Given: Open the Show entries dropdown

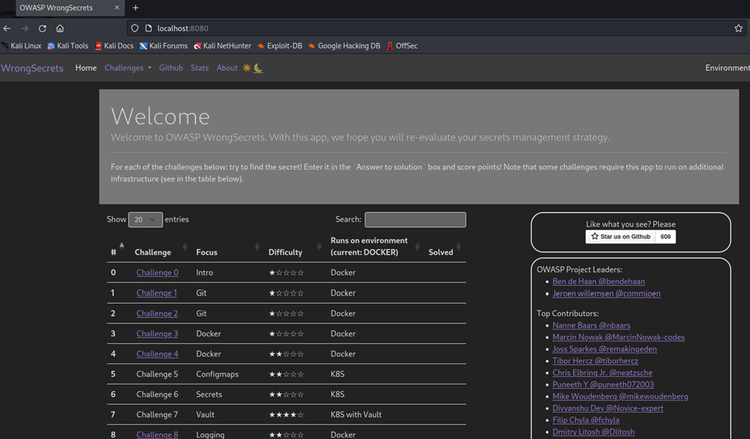Looking at the screenshot, I should coord(145,220).
